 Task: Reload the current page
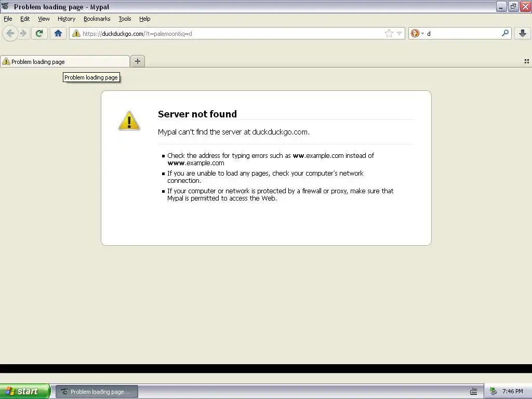[x=39, y=33]
